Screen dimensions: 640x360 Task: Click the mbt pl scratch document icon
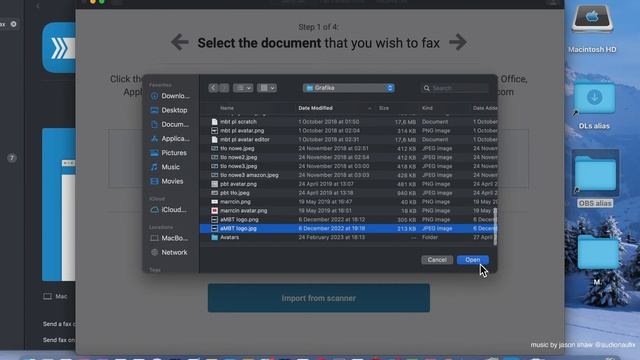pos(214,122)
